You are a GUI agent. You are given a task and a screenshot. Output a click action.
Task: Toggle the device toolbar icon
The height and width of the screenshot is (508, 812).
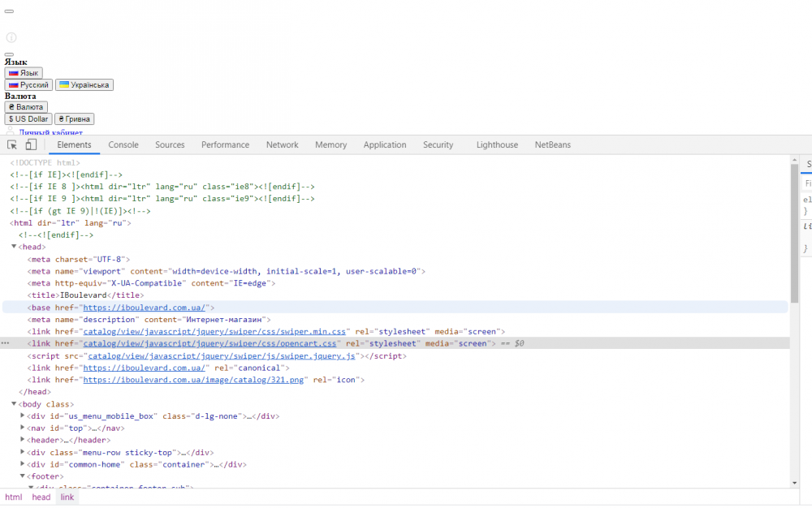(x=31, y=144)
